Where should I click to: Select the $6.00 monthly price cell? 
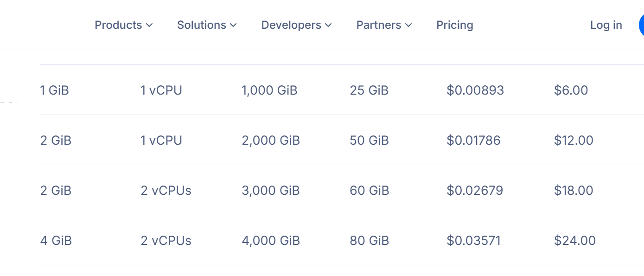click(571, 90)
